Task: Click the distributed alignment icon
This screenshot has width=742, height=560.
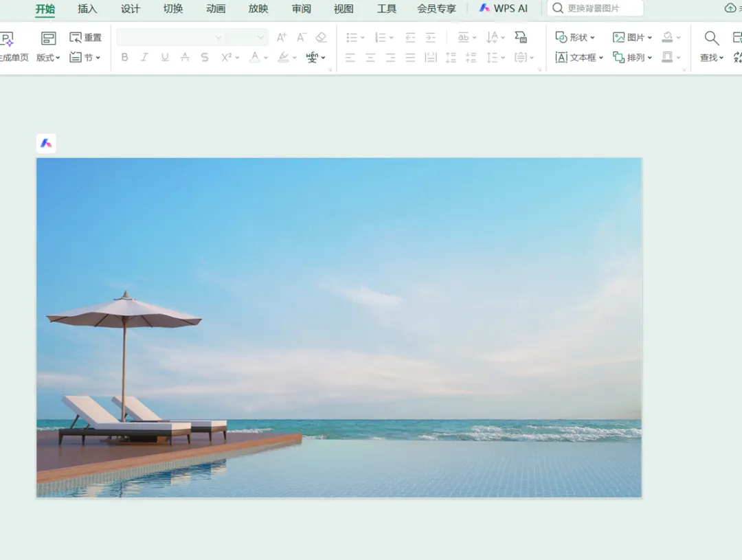Action: pyautogui.click(x=431, y=58)
